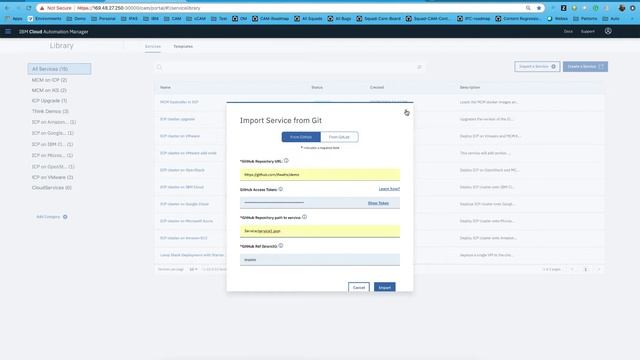Select ICP on Amazon category
Image resolution: width=640 pixels, height=360 pixels.
54,122
